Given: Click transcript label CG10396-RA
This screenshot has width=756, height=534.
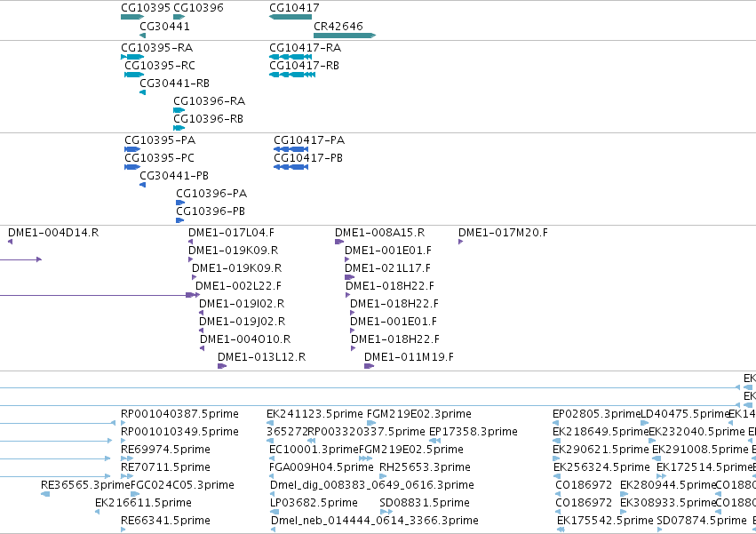Looking at the screenshot, I should pyautogui.click(x=210, y=101).
